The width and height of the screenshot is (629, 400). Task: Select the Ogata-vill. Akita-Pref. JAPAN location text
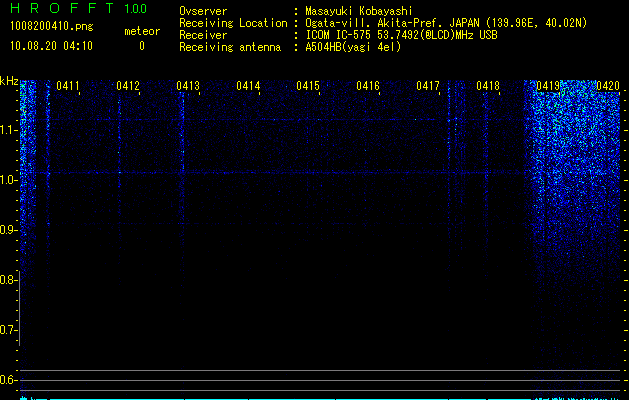tap(446, 23)
